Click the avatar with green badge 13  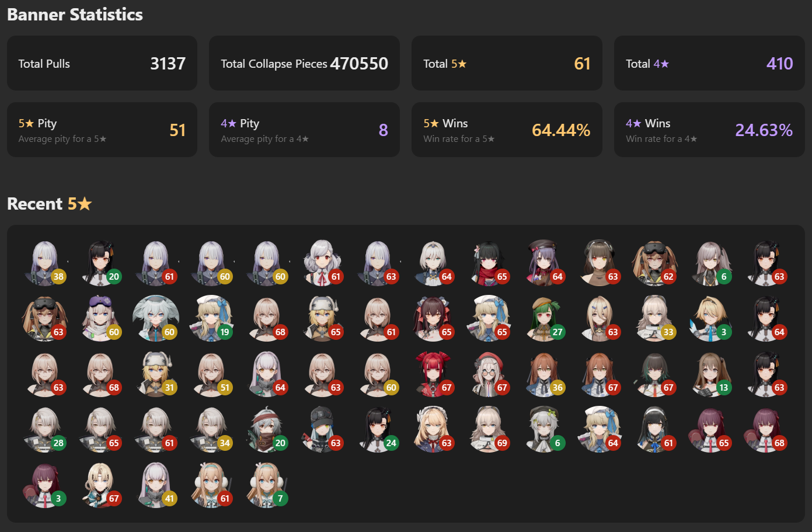tap(710, 374)
